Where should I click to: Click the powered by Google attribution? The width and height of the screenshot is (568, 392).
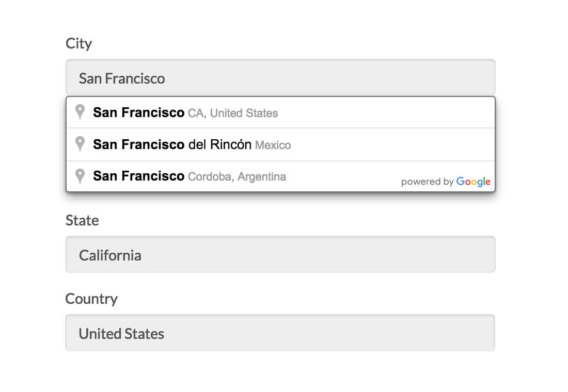click(x=446, y=182)
